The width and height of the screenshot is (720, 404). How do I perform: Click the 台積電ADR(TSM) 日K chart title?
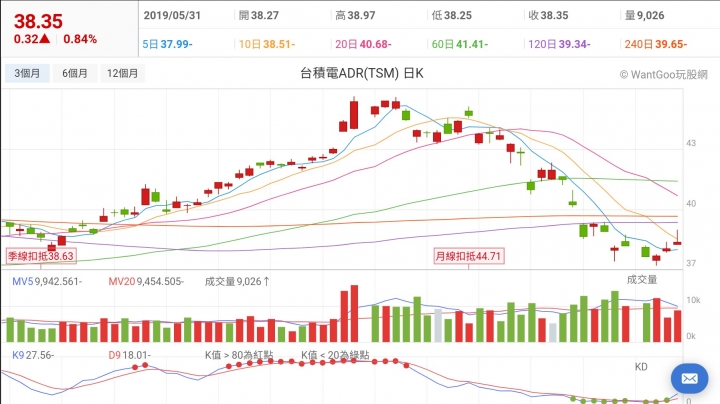click(x=362, y=73)
